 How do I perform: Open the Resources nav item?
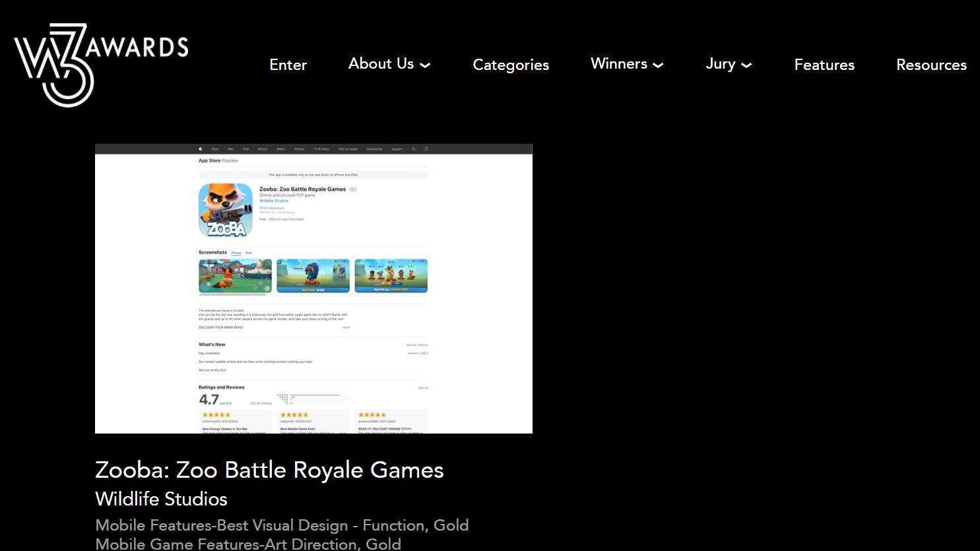(x=931, y=65)
